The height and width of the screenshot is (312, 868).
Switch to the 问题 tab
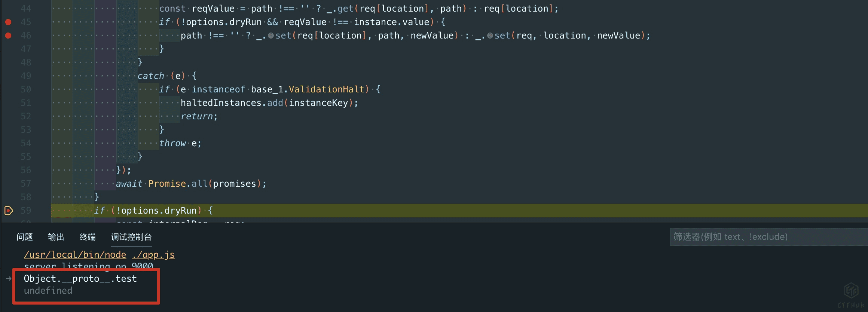tap(25, 237)
